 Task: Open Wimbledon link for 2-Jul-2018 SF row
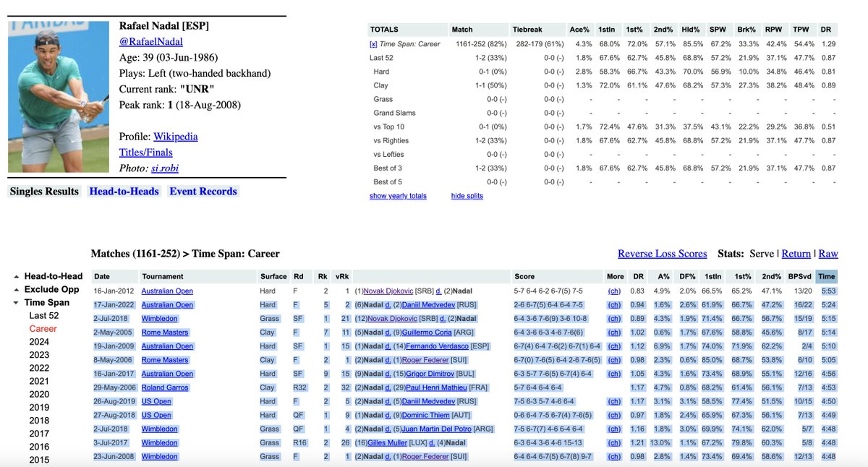[x=159, y=318]
